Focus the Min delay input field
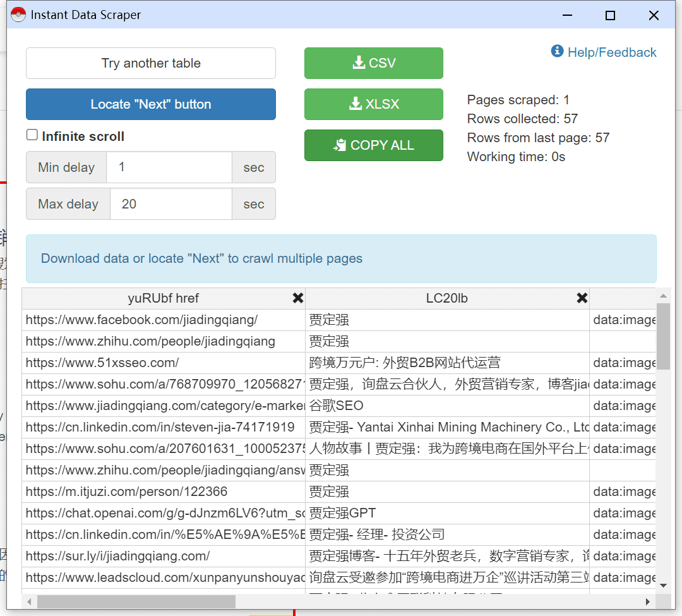 pyautogui.click(x=169, y=167)
